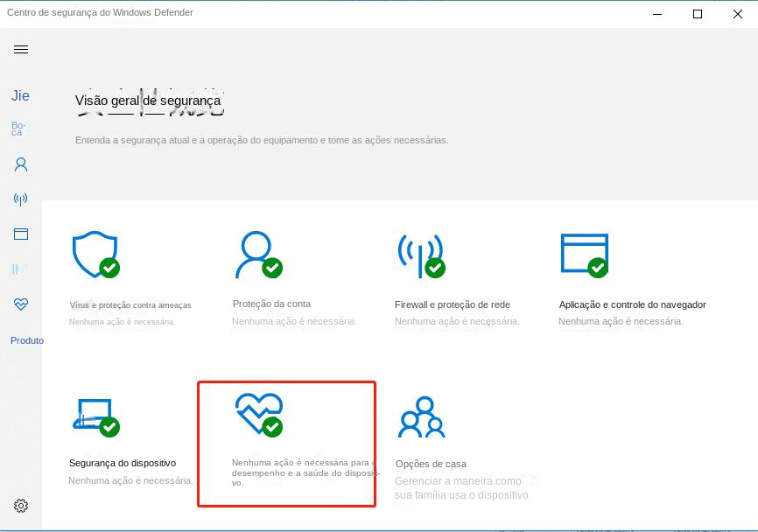Select the 'Jie' sidebar item
This screenshot has height=532, width=758.
tap(20, 95)
